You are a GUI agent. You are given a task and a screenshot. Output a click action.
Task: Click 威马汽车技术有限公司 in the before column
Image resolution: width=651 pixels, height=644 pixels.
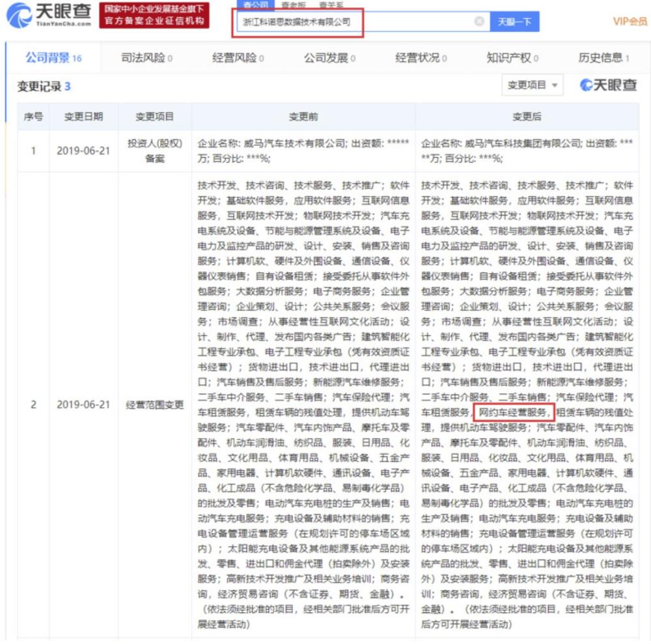294,144
